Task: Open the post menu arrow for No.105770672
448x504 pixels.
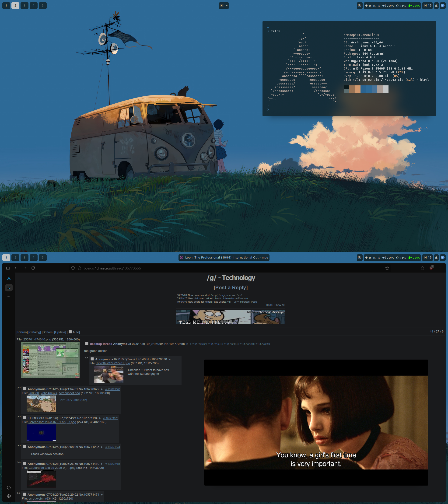Action: pos(102,389)
